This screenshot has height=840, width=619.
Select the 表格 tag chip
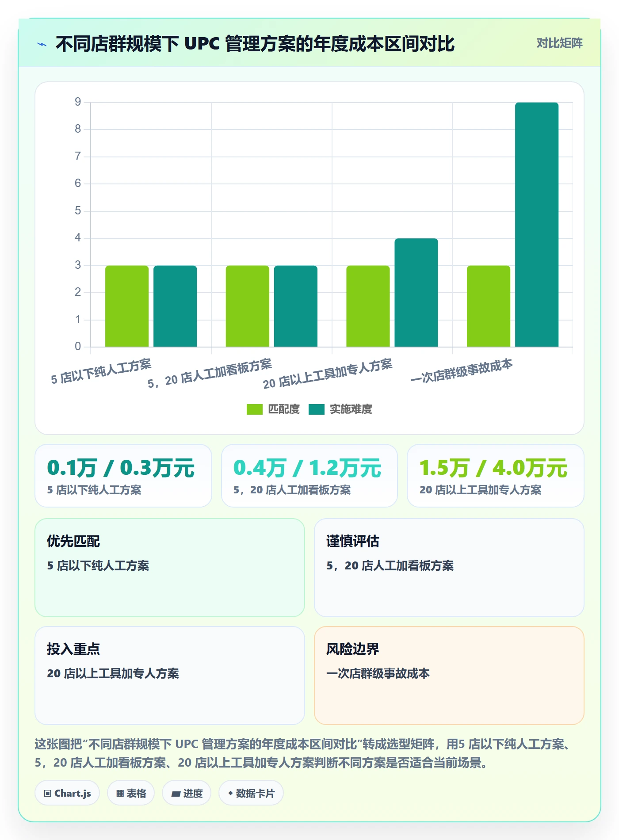coord(131,793)
